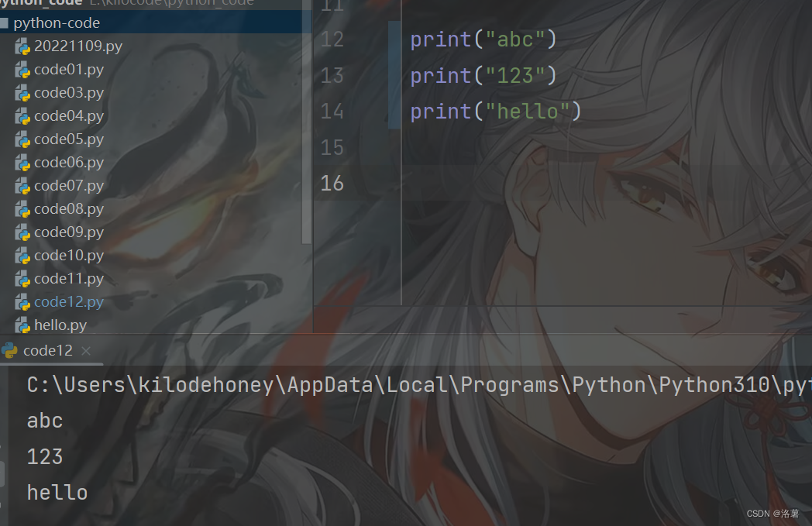This screenshot has height=526, width=812.
Task: Select code04.py in the project tree
Action: [69, 116]
